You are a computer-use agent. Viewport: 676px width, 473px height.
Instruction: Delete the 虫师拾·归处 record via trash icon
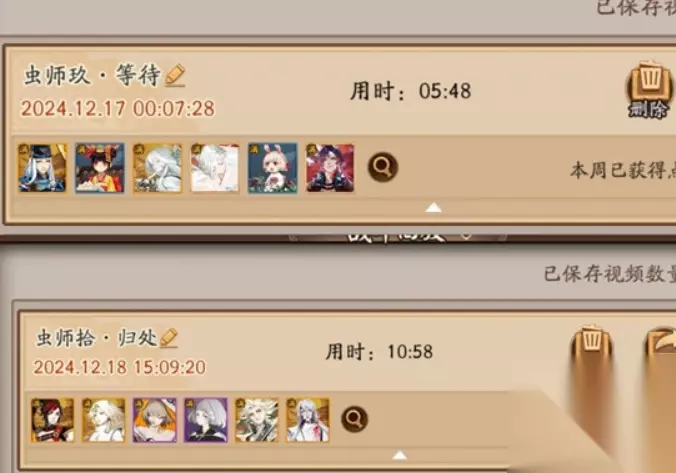592,343
